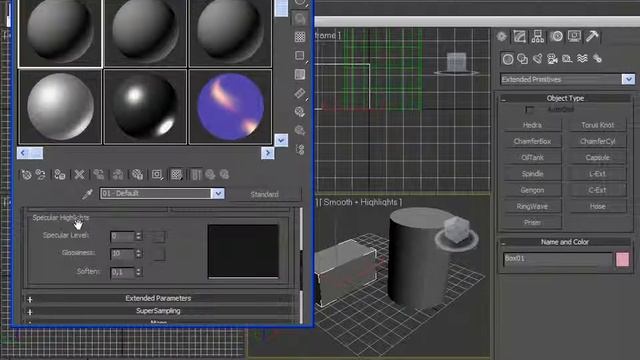Click Go to Parent icon
640x360 pixels.
[210, 175]
